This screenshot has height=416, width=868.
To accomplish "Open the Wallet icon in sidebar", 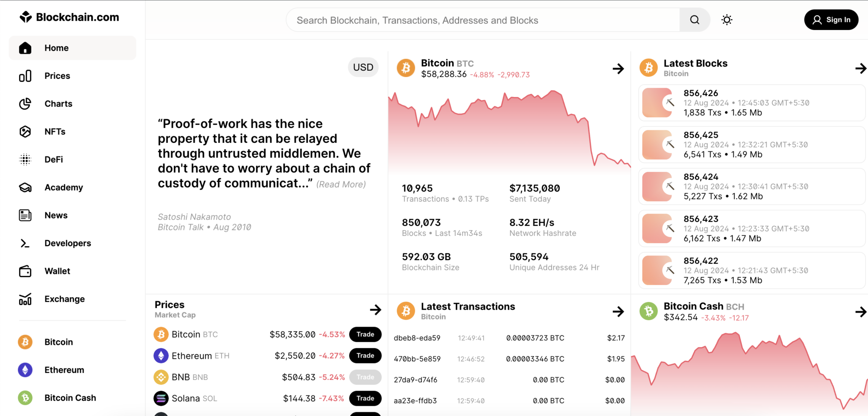I will point(25,271).
